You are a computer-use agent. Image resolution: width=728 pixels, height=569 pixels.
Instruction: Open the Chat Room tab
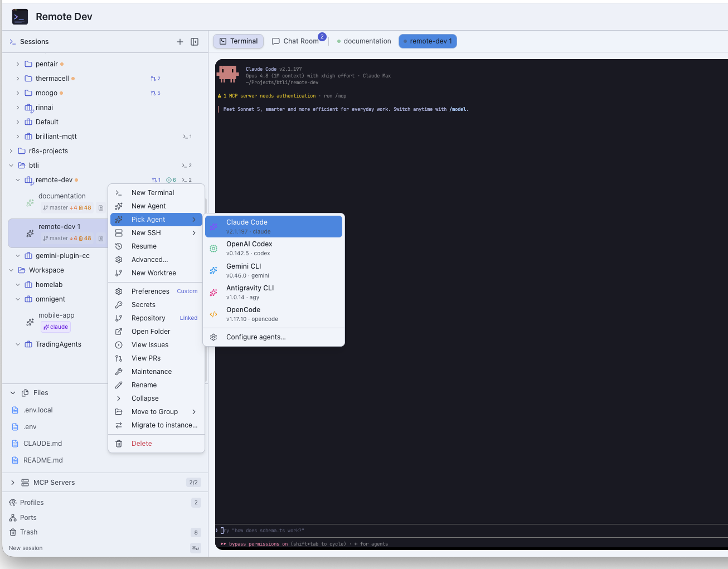click(x=295, y=41)
